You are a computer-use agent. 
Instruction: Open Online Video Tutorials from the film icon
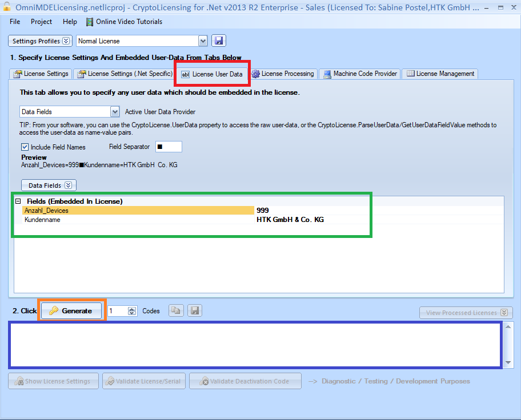90,22
